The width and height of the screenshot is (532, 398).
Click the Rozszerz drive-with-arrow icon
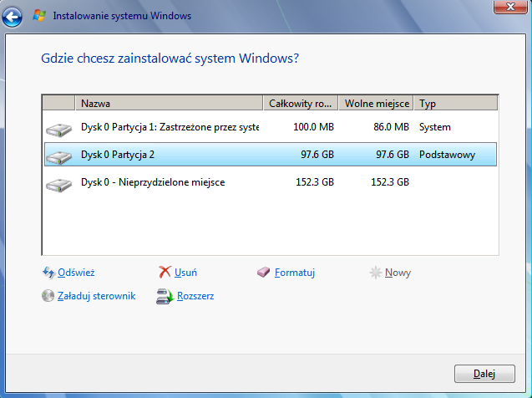click(x=165, y=296)
